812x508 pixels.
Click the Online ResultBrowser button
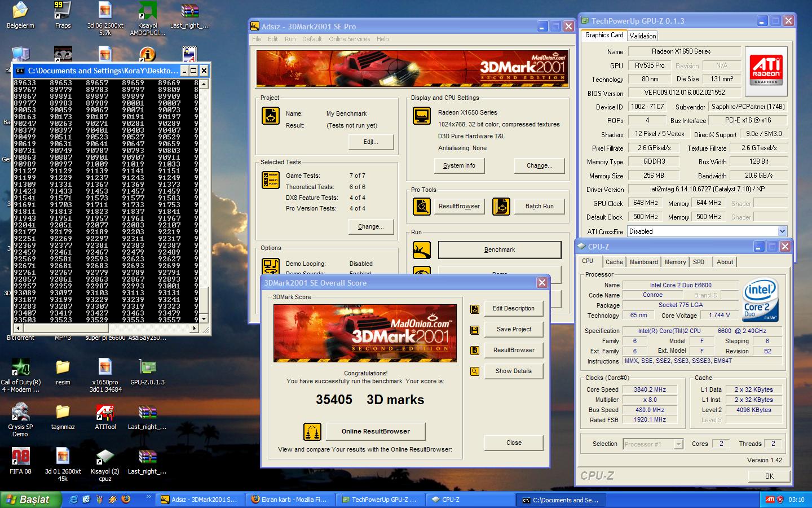point(376,431)
